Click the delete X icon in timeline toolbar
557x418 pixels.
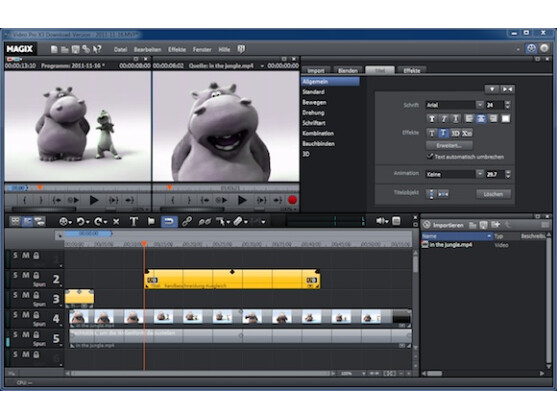click(x=116, y=222)
